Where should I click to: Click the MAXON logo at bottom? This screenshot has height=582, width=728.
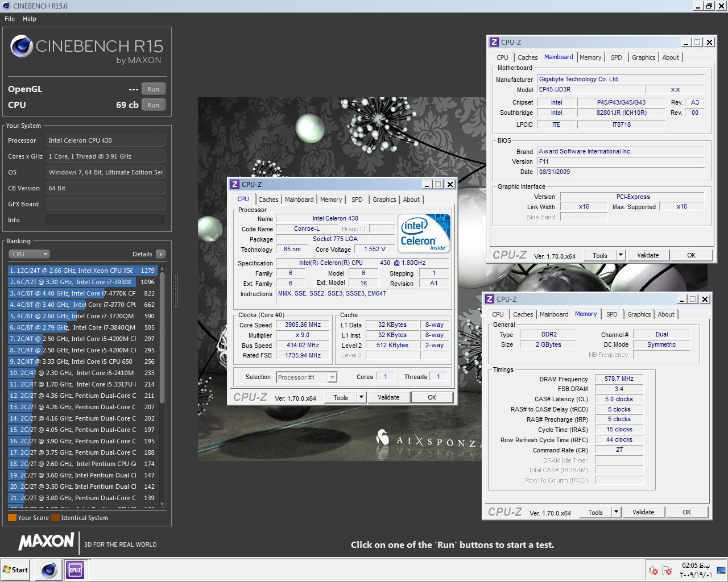coord(47,542)
